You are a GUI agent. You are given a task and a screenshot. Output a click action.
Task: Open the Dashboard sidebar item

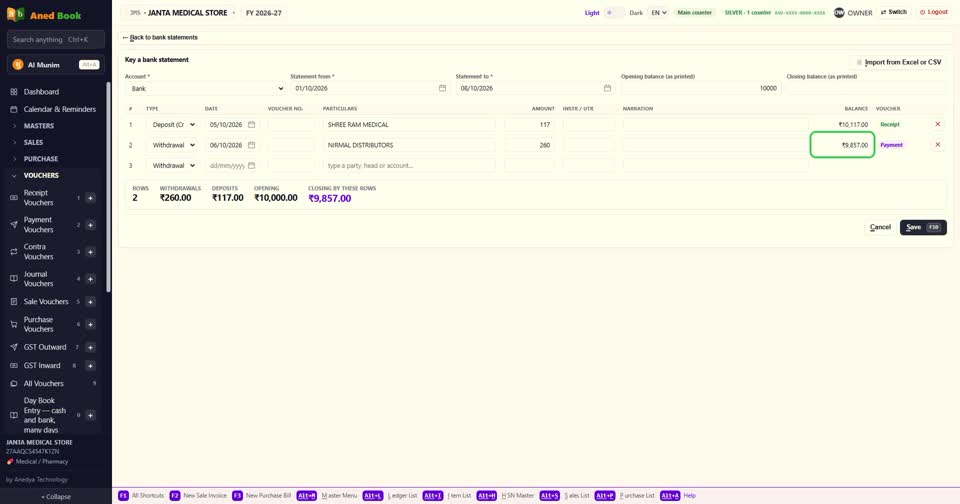[x=41, y=92]
